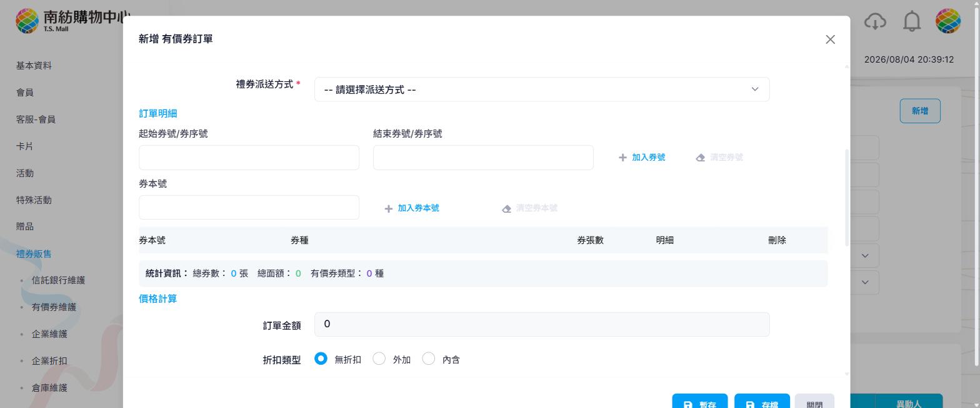Click the 訂單明細 section heading
Image resolution: width=980 pixels, height=408 pixels.
(x=157, y=113)
